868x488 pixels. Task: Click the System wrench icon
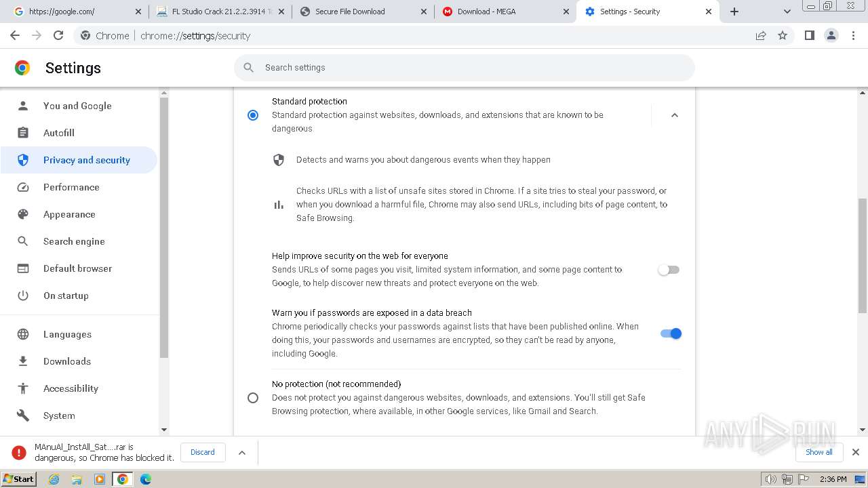(x=23, y=415)
